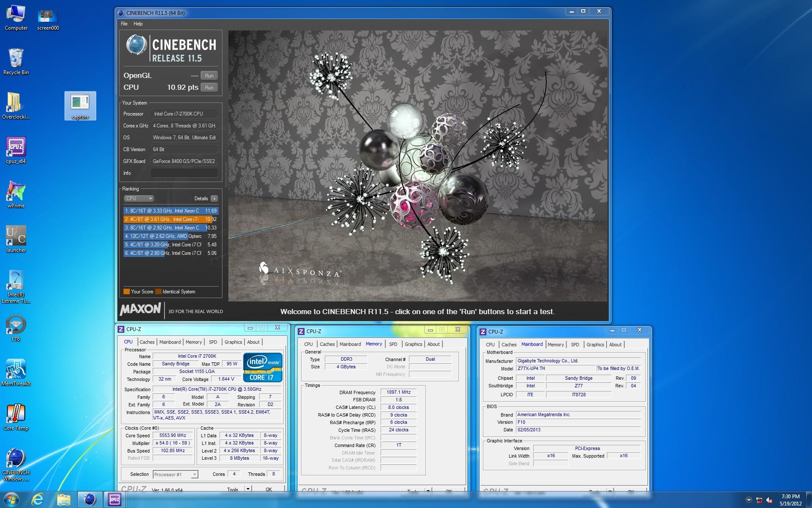Click the BIOS Version F10 field

578,422
